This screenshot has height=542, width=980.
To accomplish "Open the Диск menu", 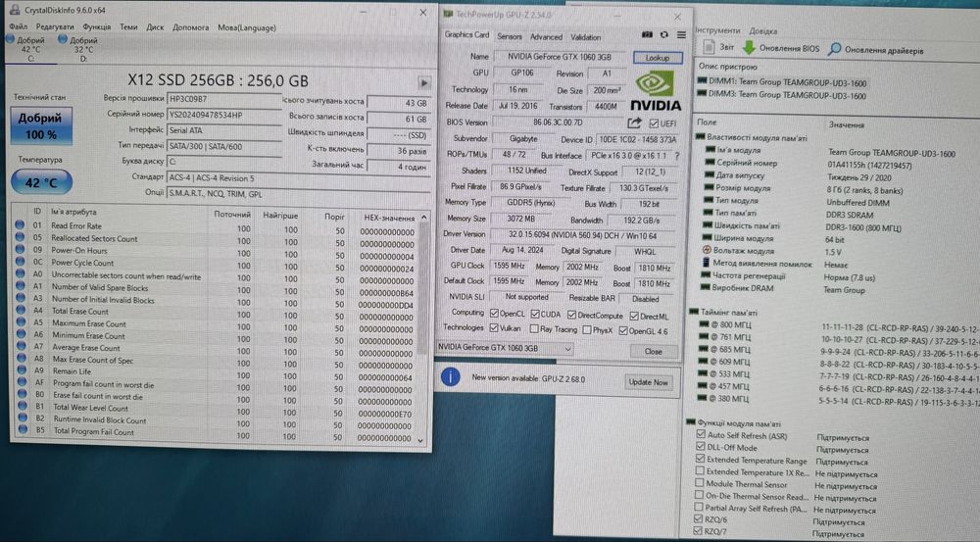I will (x=155, y=26).
